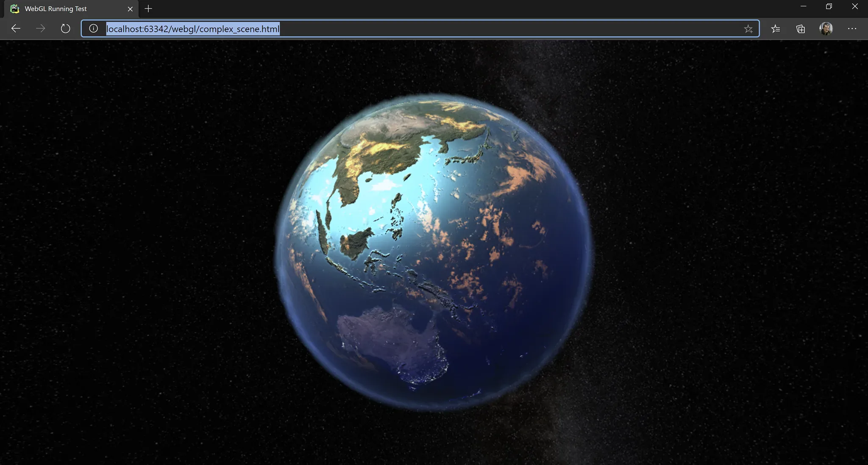Open a new browser tab
Image resolution: width=868 pixels, height=465 pixels.
(x=148, y=8)
